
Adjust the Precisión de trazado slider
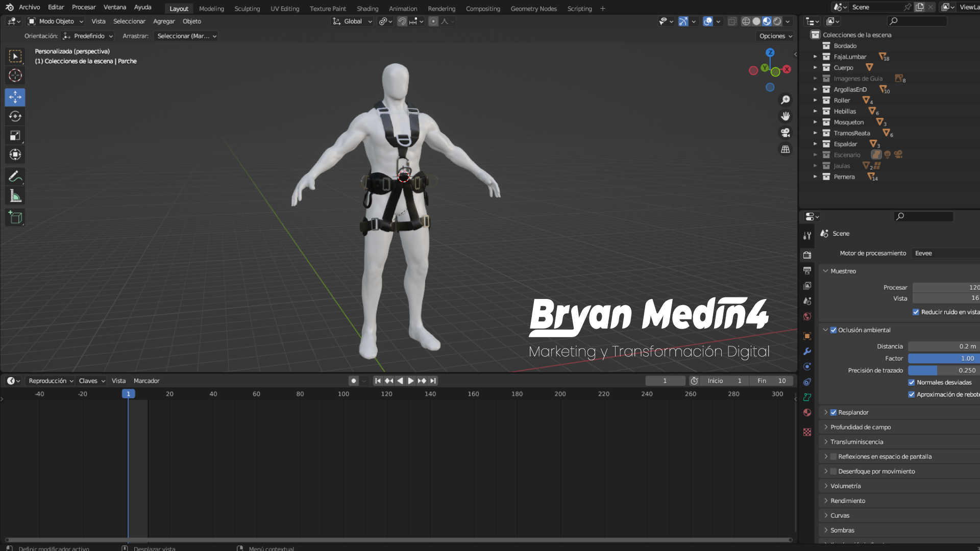point(943,370)
